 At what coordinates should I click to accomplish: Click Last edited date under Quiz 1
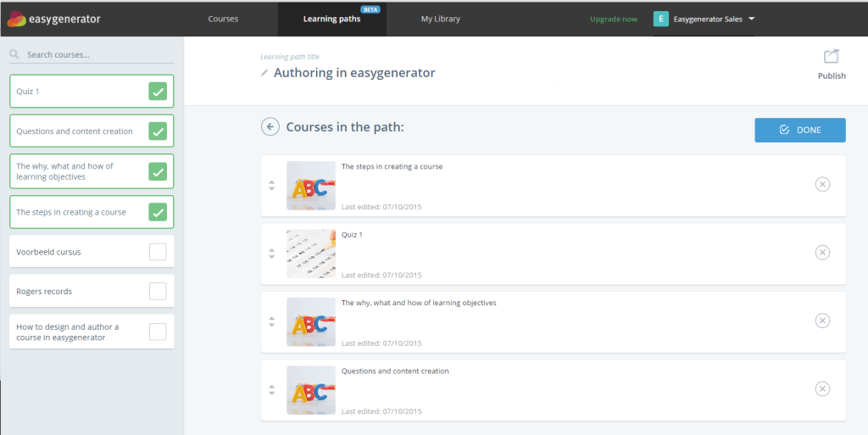(x=381, y=275)
